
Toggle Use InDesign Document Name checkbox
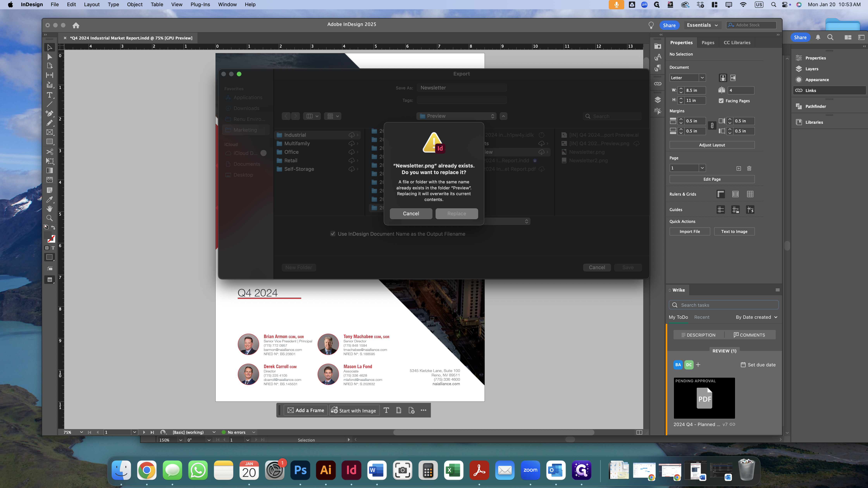(x=333, y=234)
